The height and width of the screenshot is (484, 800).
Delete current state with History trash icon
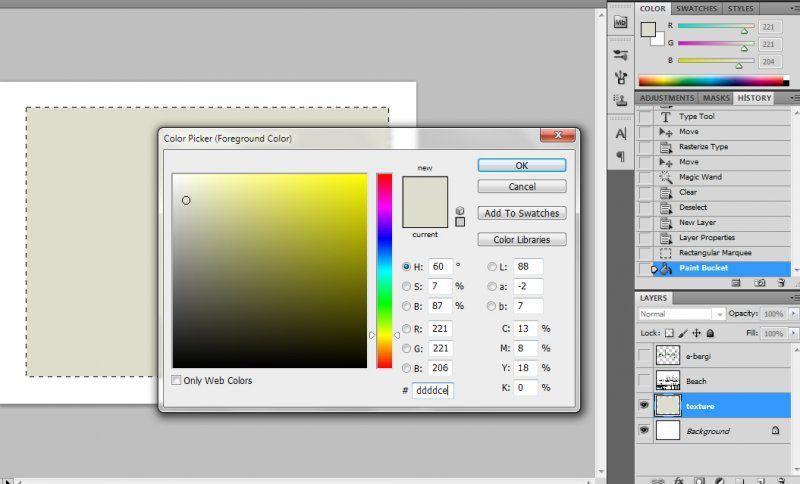(782, 283)
